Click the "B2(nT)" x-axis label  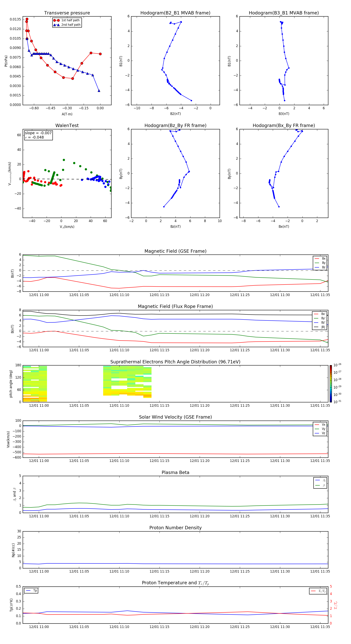pyautogui.click(x=175, y=114)
